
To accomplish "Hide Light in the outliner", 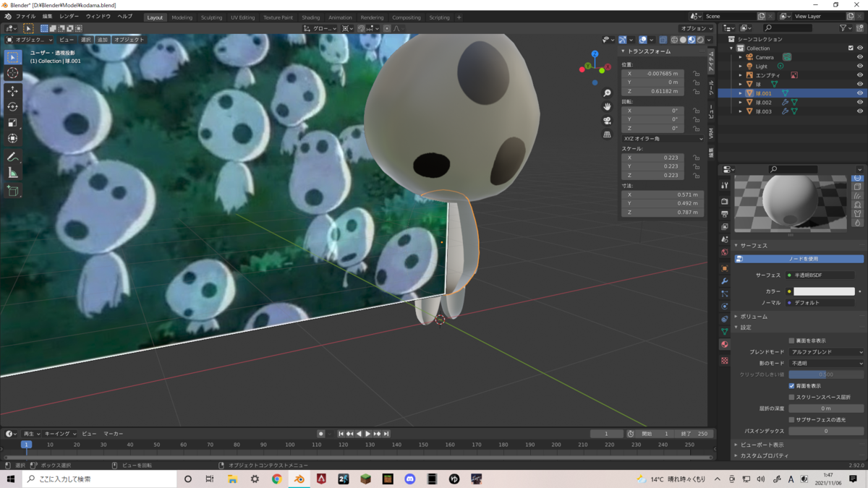I will click(x=859, y=66).
